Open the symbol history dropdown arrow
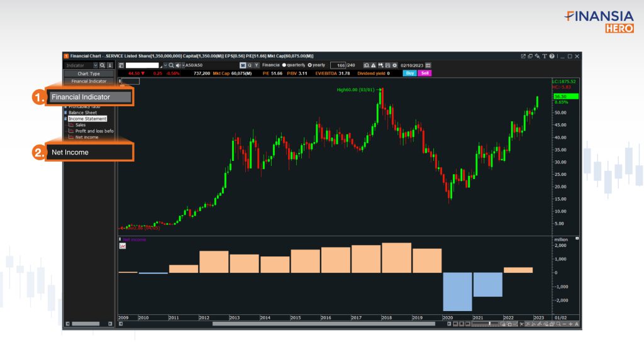The height and width of the screenshot is (362, 644). click(x=165, y=65)
